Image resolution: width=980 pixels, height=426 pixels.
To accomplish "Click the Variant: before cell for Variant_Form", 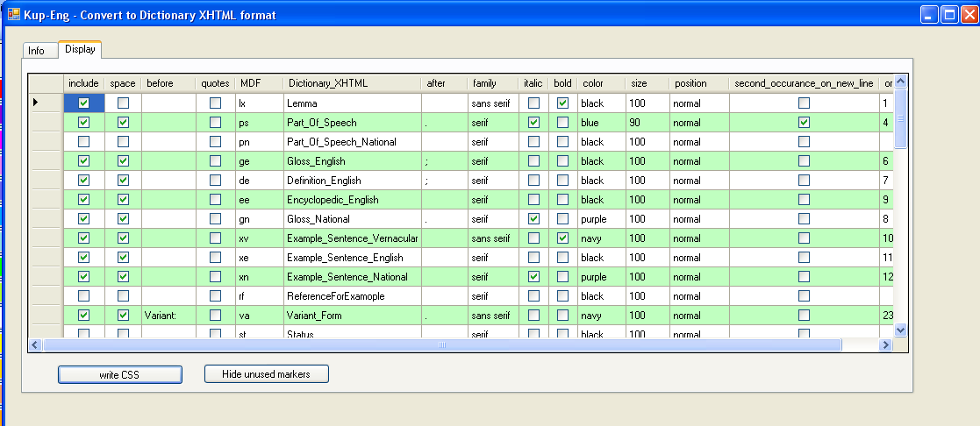I will [x=168, y=316].
